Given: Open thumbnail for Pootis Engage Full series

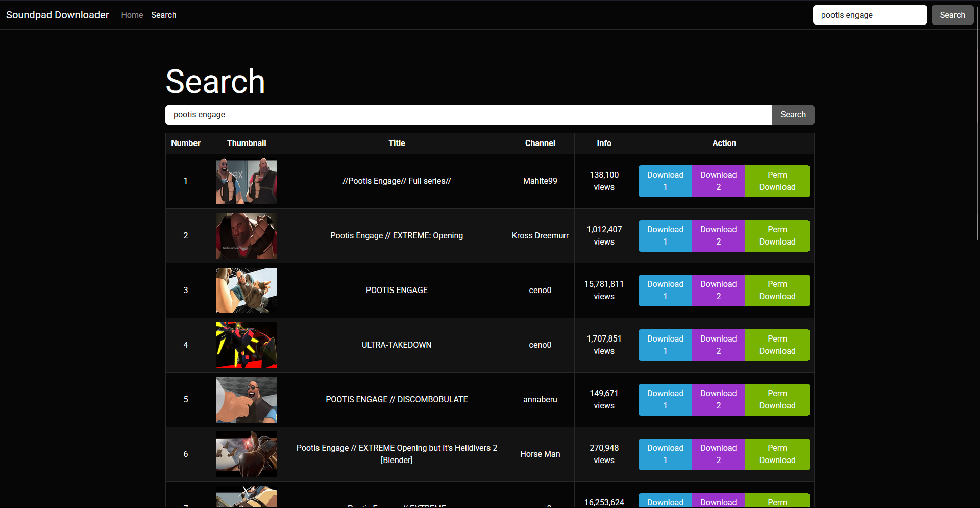Looking at the screenshot, I should (246, 181).
